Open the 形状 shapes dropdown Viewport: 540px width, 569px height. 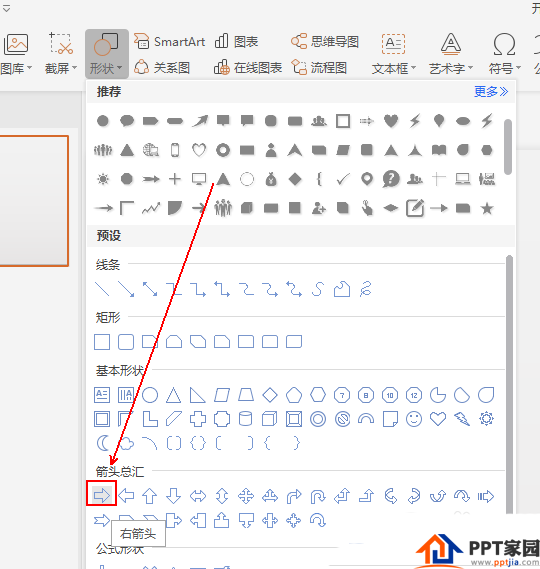pyautogui.click(x=107, y=54)
